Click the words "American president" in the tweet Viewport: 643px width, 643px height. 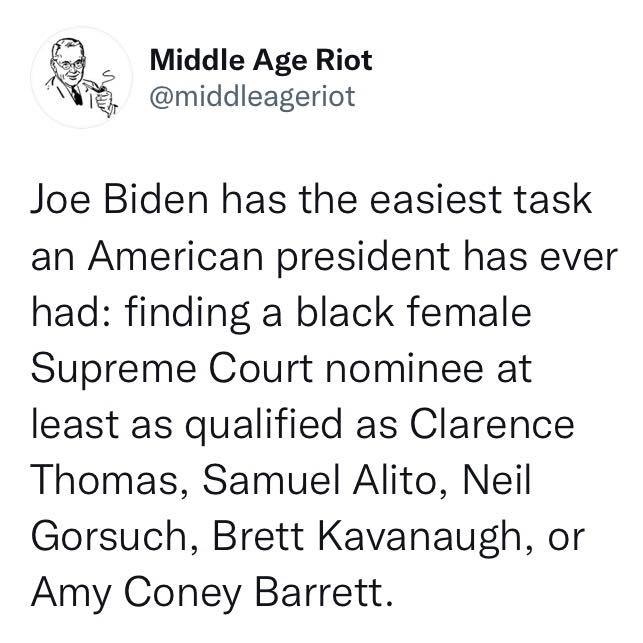click(268, 258)
